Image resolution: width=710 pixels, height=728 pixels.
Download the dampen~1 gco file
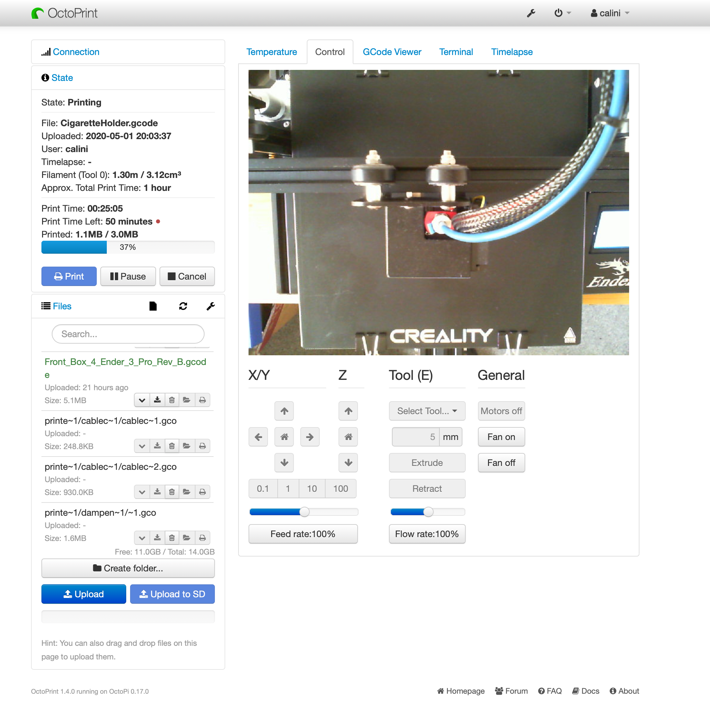[157, 537]
